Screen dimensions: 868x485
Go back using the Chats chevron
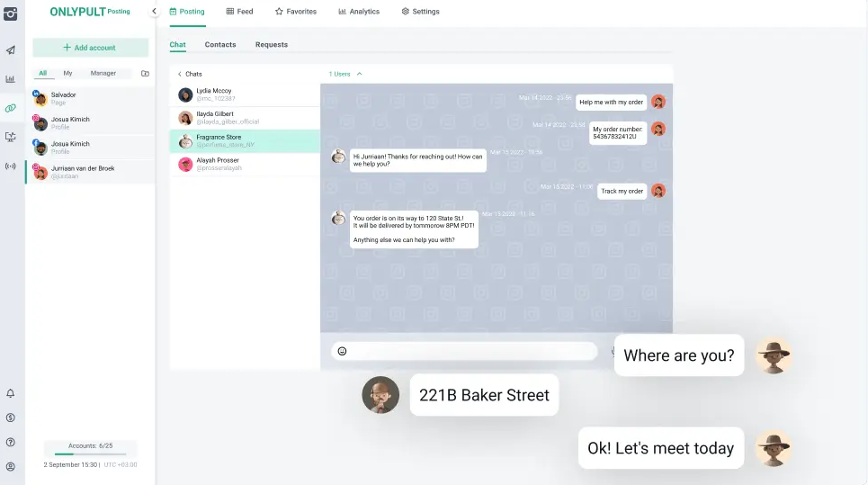(179, 74)
